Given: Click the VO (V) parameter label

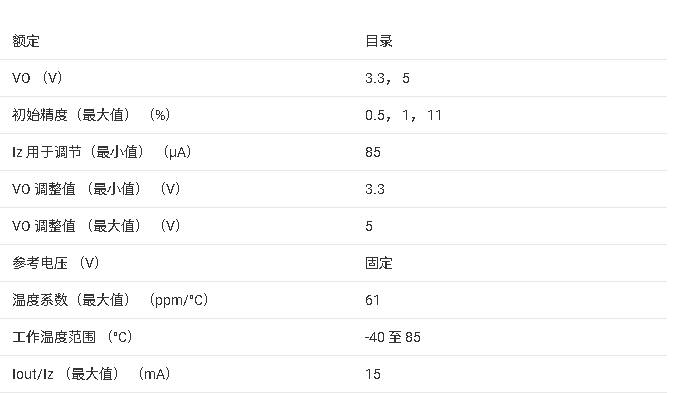Looking at the screenshot, I should coord(37,78).
